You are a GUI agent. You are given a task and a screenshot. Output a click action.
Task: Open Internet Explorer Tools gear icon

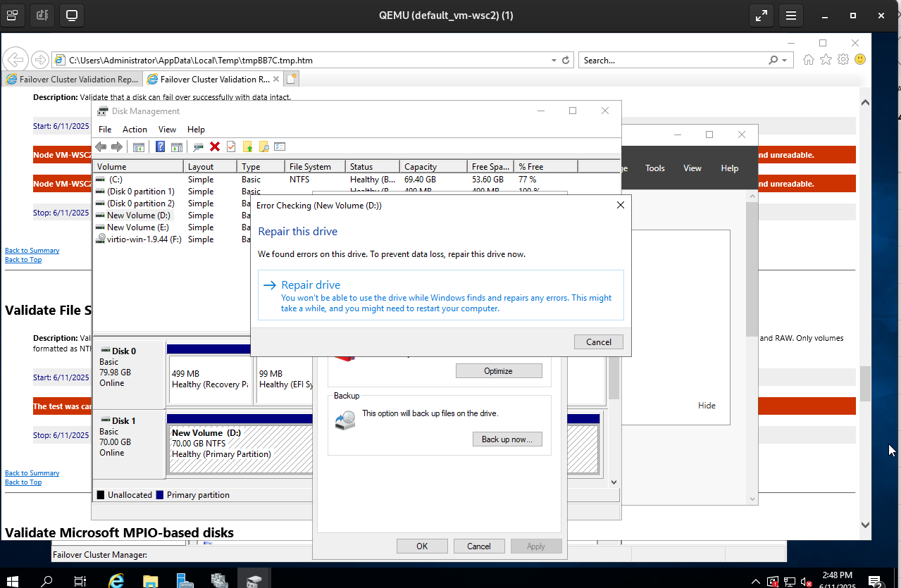(x=843, y=60)
